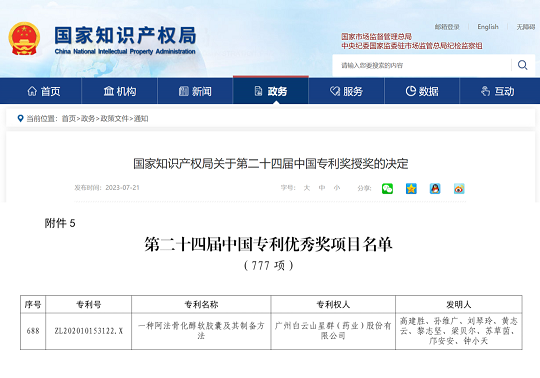540x378 pixels.
Task: Share to Weibo icon
Action: (459, 189)
